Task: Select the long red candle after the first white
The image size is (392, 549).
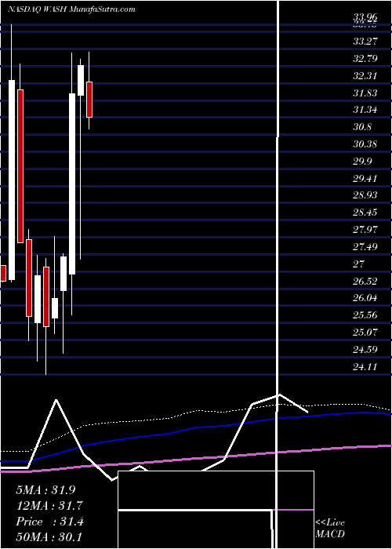Action: click(20, 166)
